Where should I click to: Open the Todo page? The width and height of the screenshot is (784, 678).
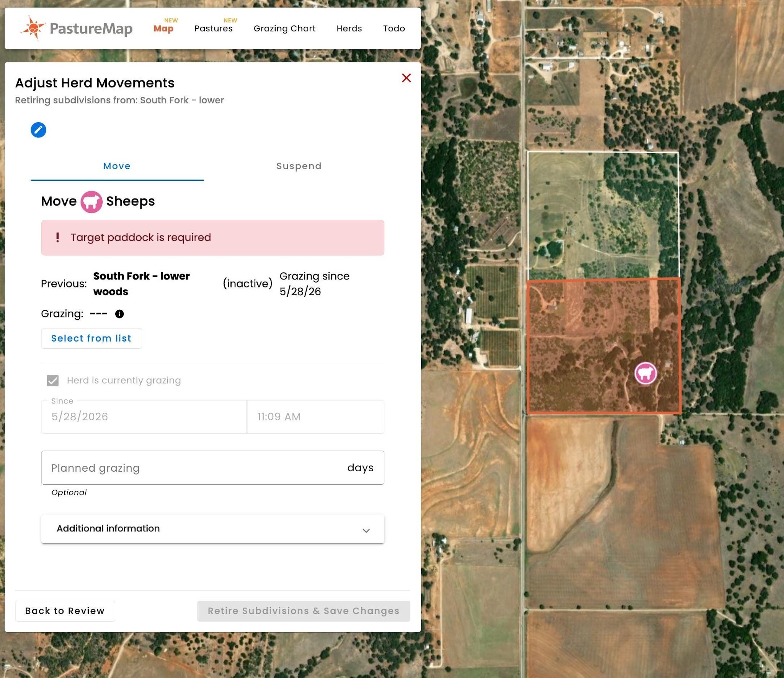pos(394,28)
